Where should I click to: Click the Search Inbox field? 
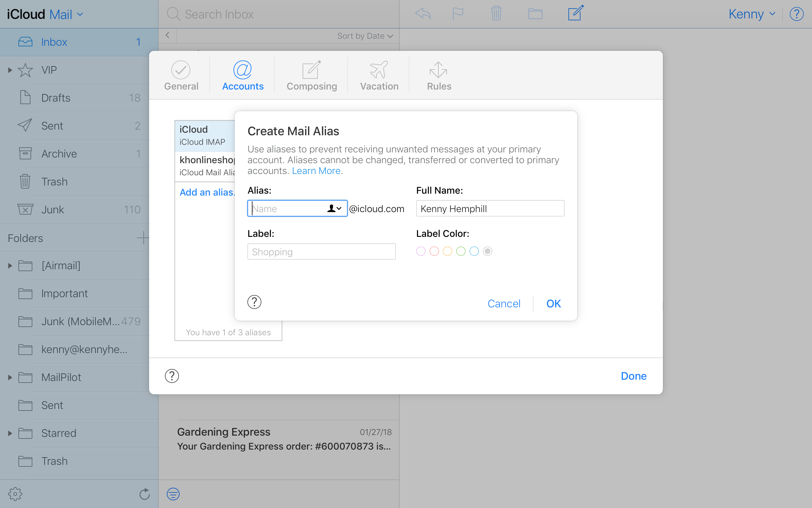point(278,14)
